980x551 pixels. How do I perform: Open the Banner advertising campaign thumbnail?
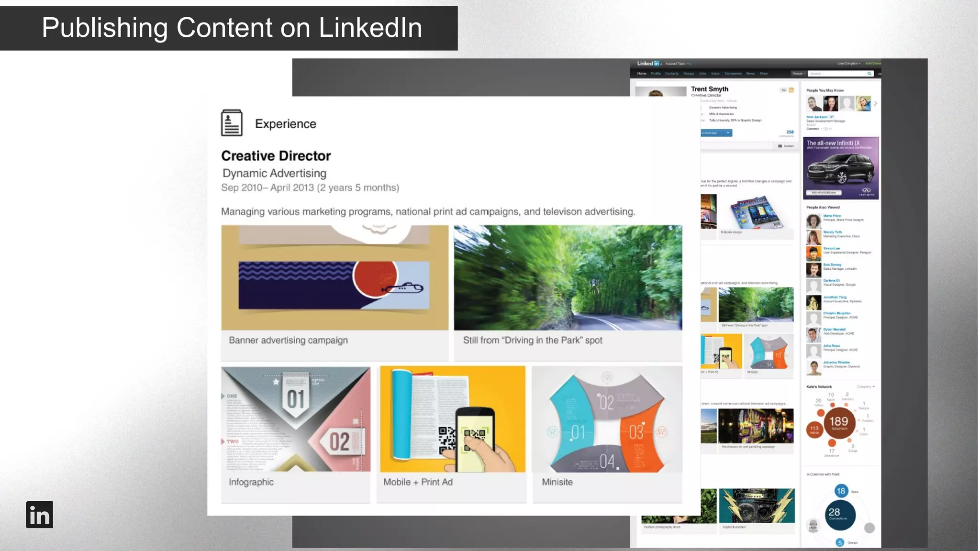click(x=334, y=278)
